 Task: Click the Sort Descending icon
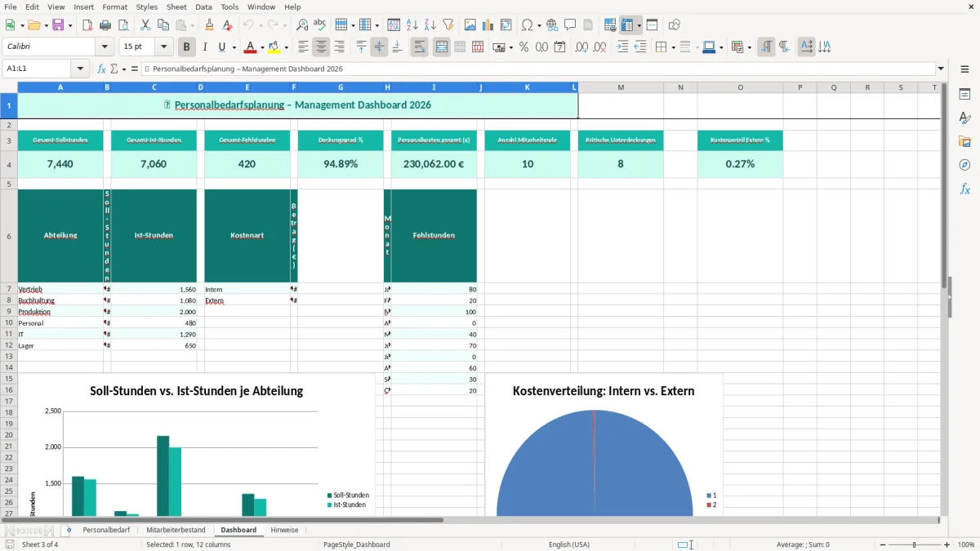[x=430, y=25]
